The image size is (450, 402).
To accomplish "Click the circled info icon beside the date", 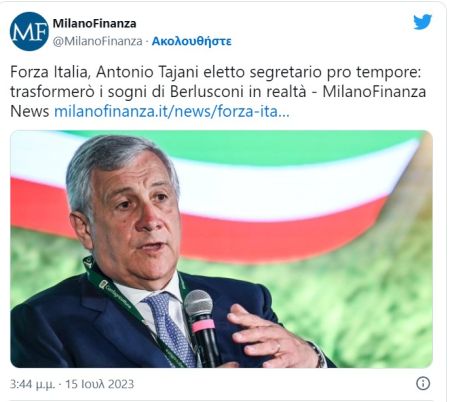I will click(x=423, y=383).
